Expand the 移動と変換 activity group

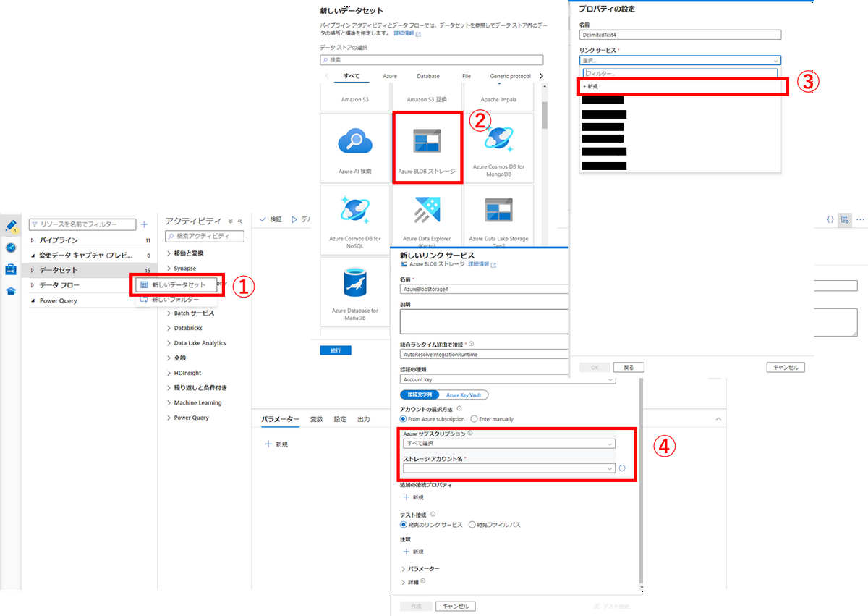pos(169,253)
